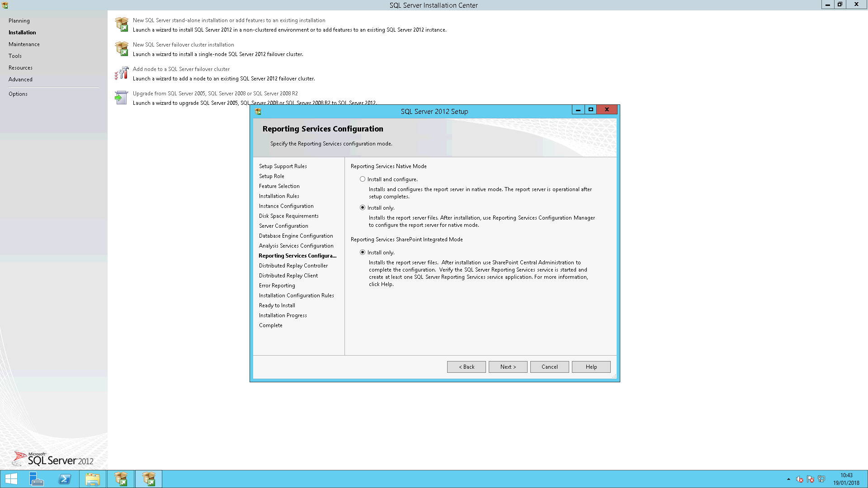This screenshot has height=488, width=868.
Task: Maximize the SQL Server 2012 Setup dialog
Action: (591, 110)
